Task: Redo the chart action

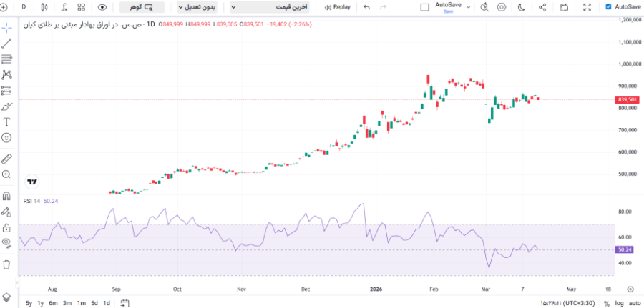Action: coord(384,7)
